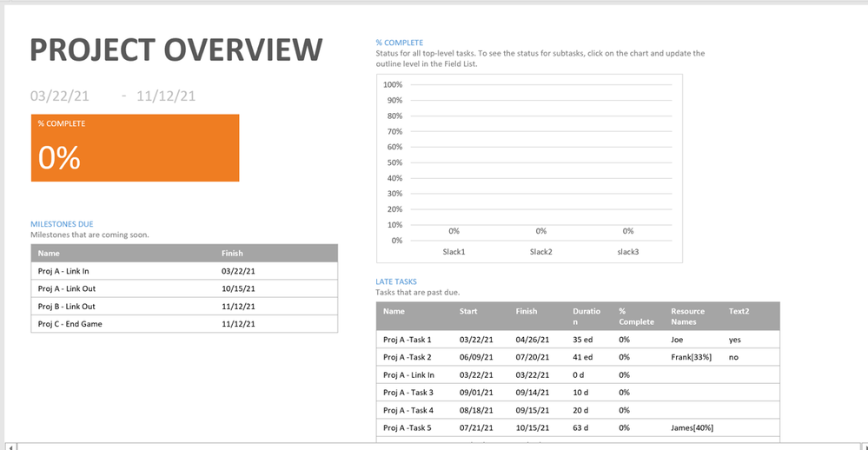Select the slack3 category label
Screen dimensions: 868x450
pos(627,252)
